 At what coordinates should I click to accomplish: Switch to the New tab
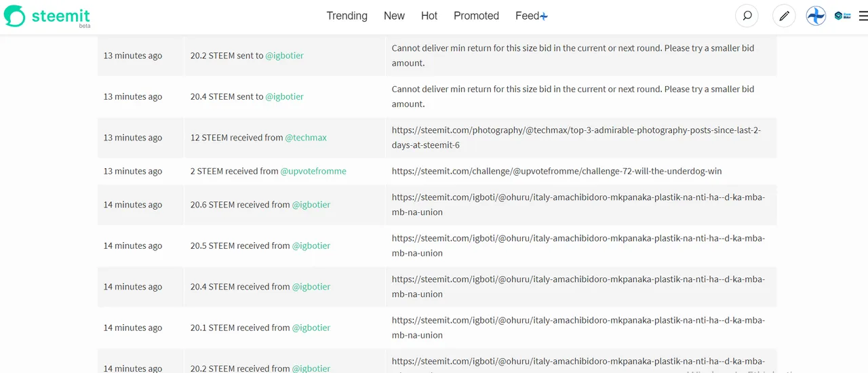(394, 16)
